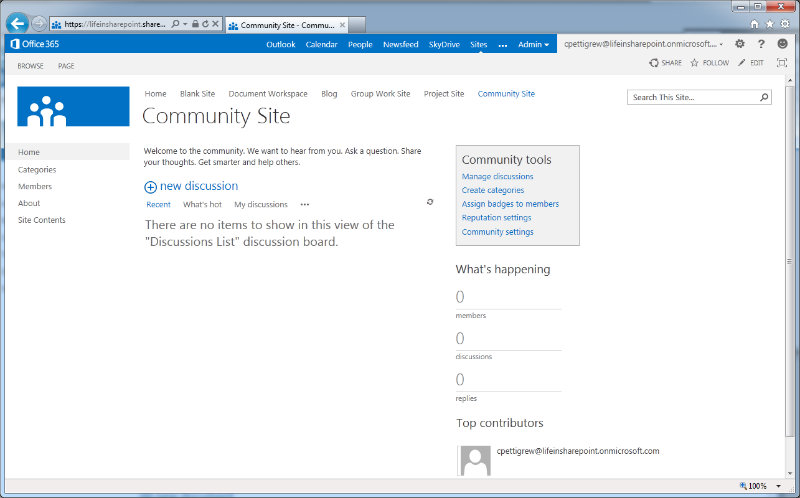Select About in the left navigation
Viewport: 800px width, 498px height.
click(x=29, y=203)
